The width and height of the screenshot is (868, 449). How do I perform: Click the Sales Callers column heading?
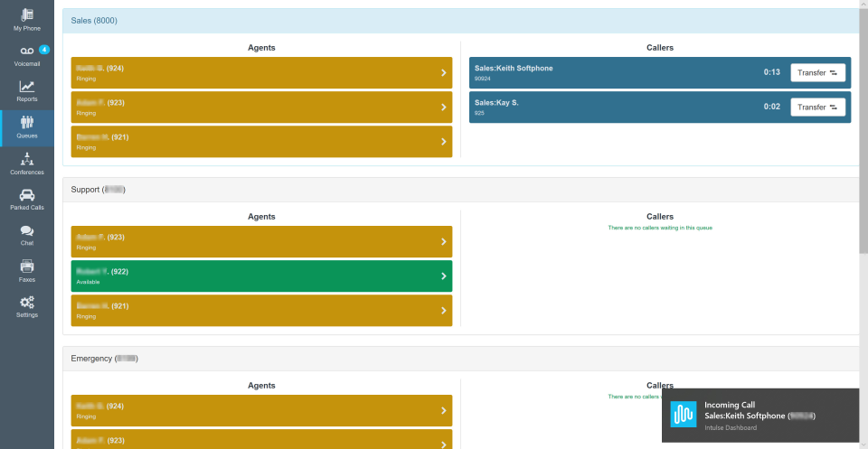pyautogui.click(x=660, y=48)
